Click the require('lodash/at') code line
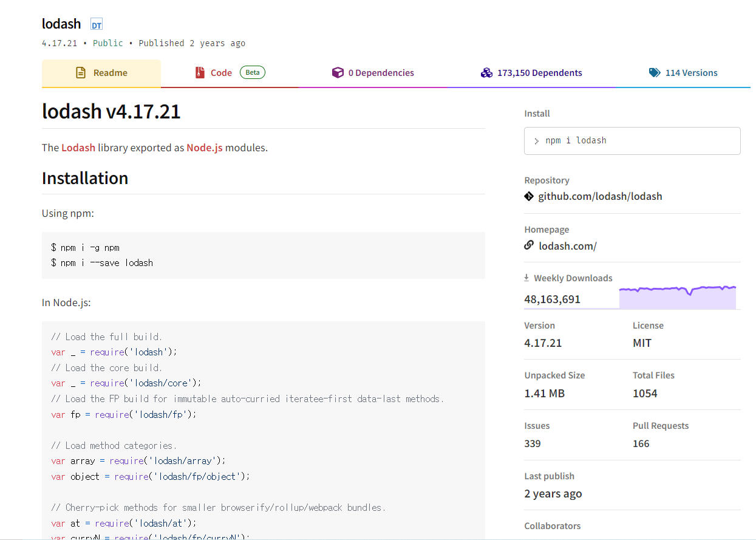 (124, 523)
